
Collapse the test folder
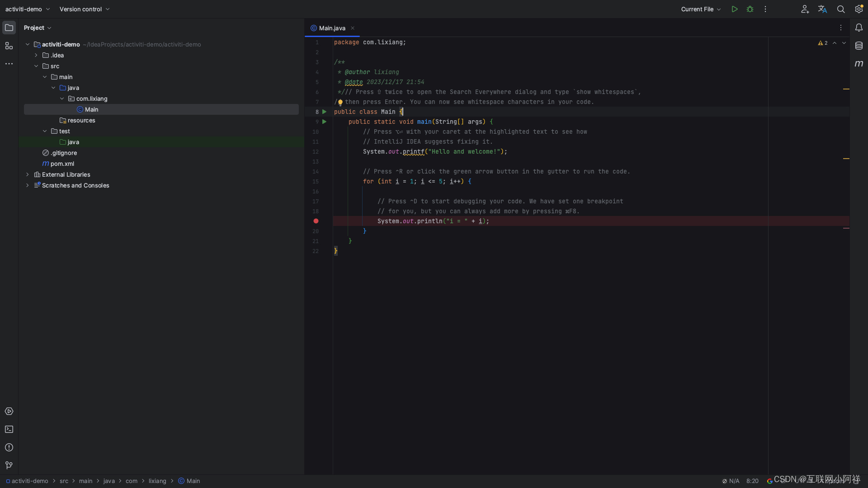click(x=45, y=131)
